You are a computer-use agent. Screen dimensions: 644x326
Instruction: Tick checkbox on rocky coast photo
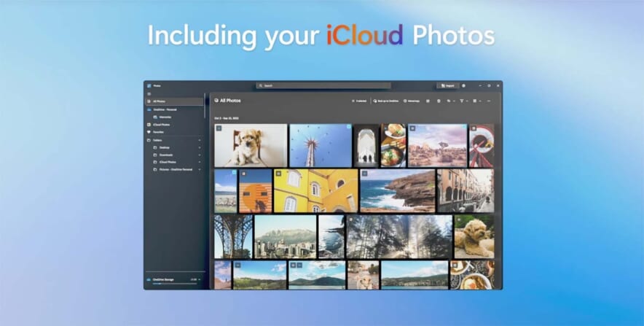(x=364, y=174)
